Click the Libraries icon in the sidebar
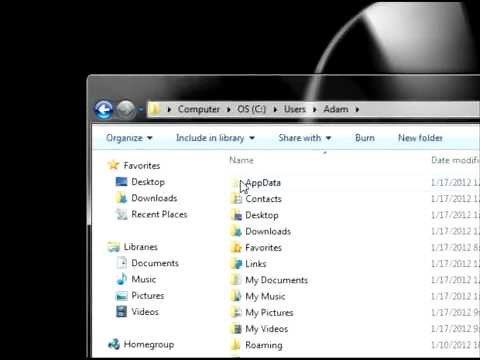This screenshot has width=480, height=360. (114, 247)
